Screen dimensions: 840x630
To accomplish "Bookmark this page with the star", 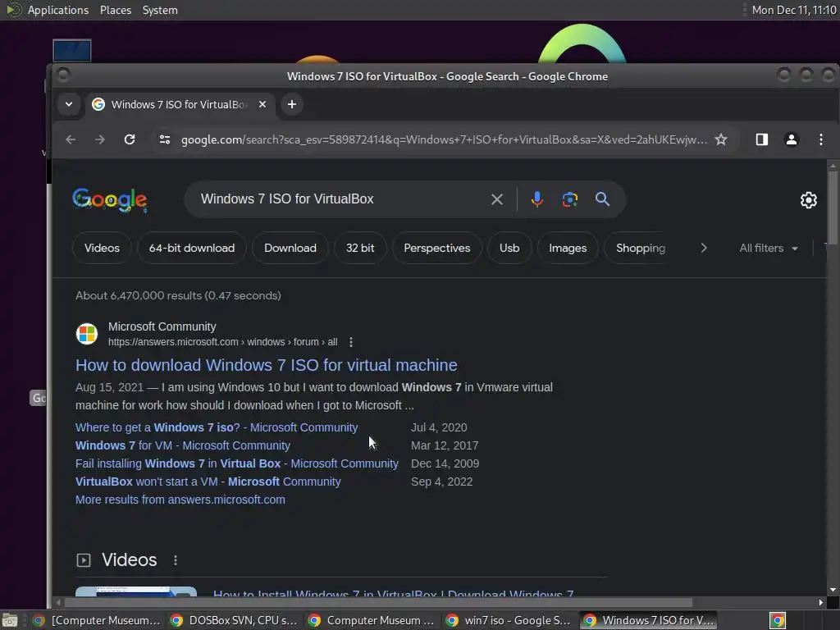I will pyautogui.click(x=721, y=139).
